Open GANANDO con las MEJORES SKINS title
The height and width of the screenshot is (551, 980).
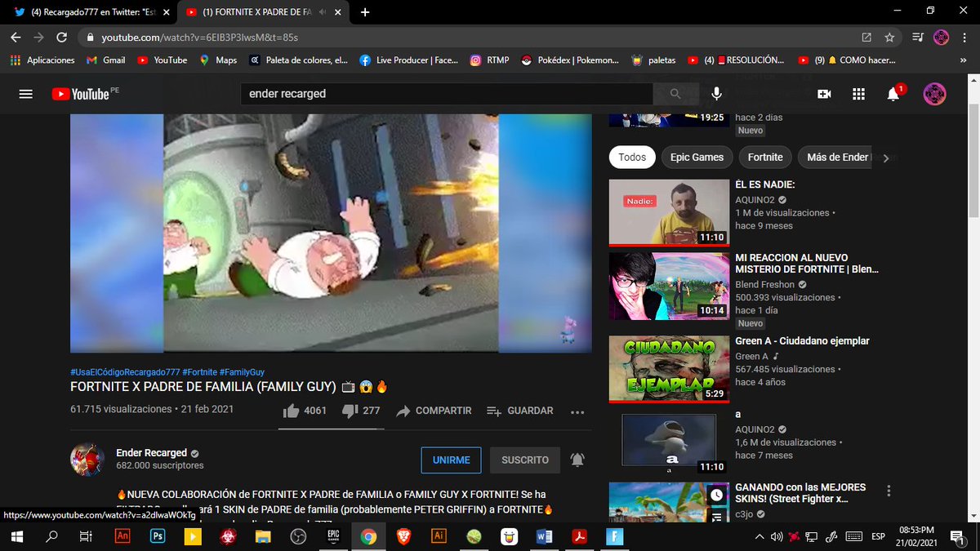pos(800,493)
